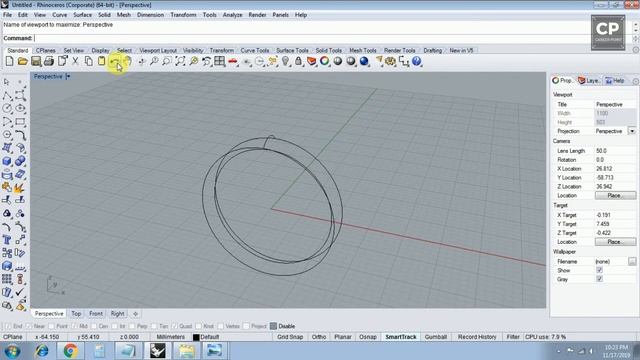Image resolution: width=640 pixels, height=360 pixels.
Task: Open the Analyze menu
Action: tap(232, 15)
